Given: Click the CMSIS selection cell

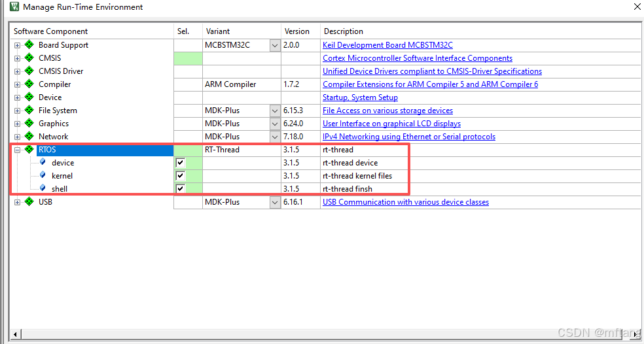Looking at the screenshot, I should click(188, 58).
